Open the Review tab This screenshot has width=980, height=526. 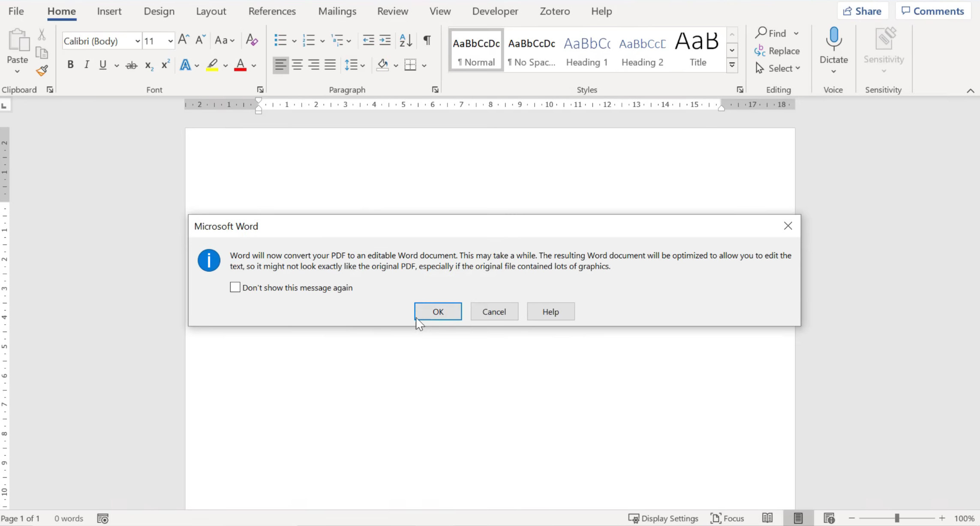(392, 11)
